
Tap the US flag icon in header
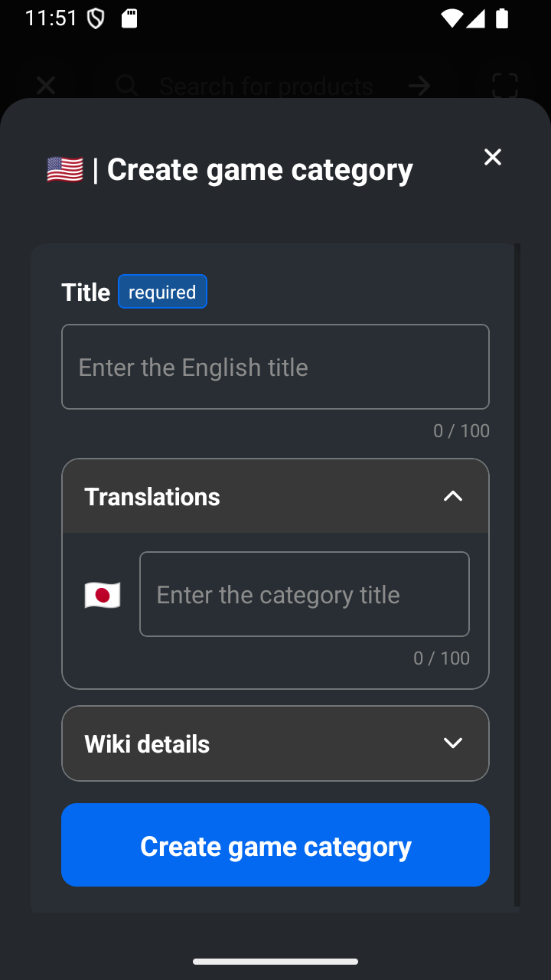[x=65, y=169]
